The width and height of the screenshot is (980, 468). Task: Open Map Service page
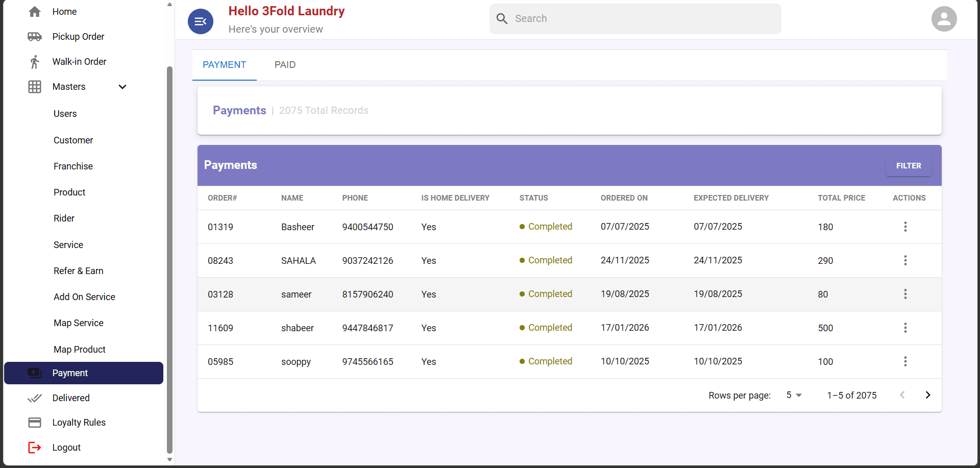(x=79, y=323)
